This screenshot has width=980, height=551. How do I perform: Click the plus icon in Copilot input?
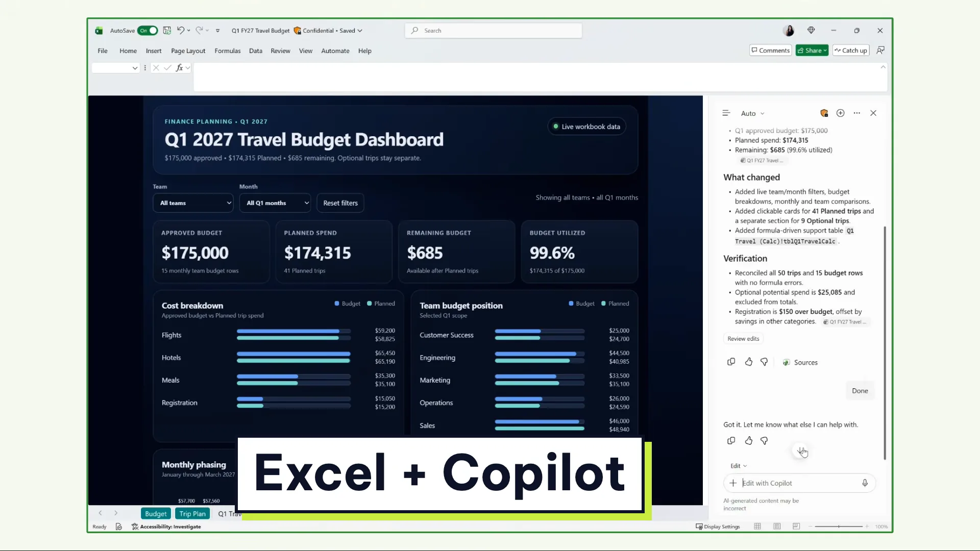point(733,483)
